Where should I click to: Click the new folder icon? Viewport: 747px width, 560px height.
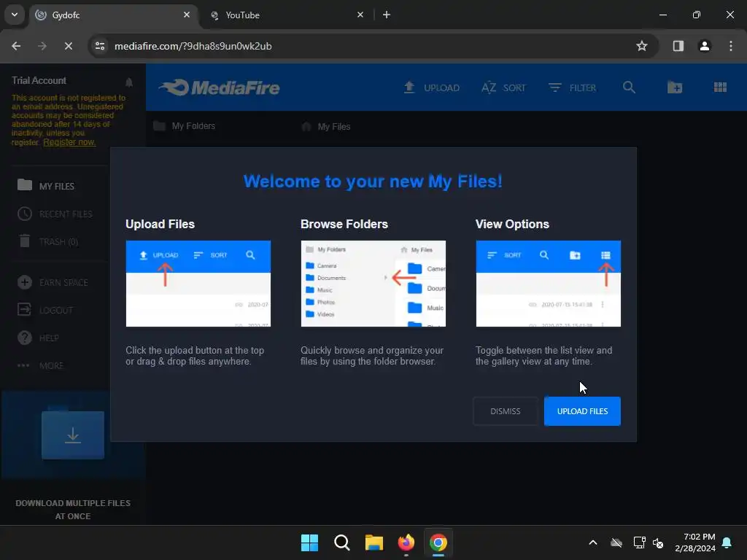point(675,87)
